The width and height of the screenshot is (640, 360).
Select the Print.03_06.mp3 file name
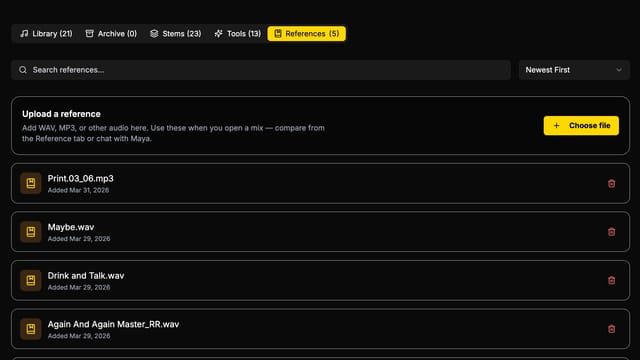pos(80,178)
